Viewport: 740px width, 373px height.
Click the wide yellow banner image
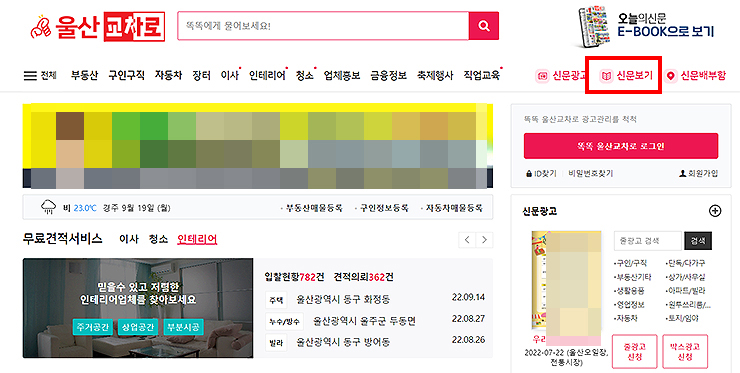[x=258, y=146]
